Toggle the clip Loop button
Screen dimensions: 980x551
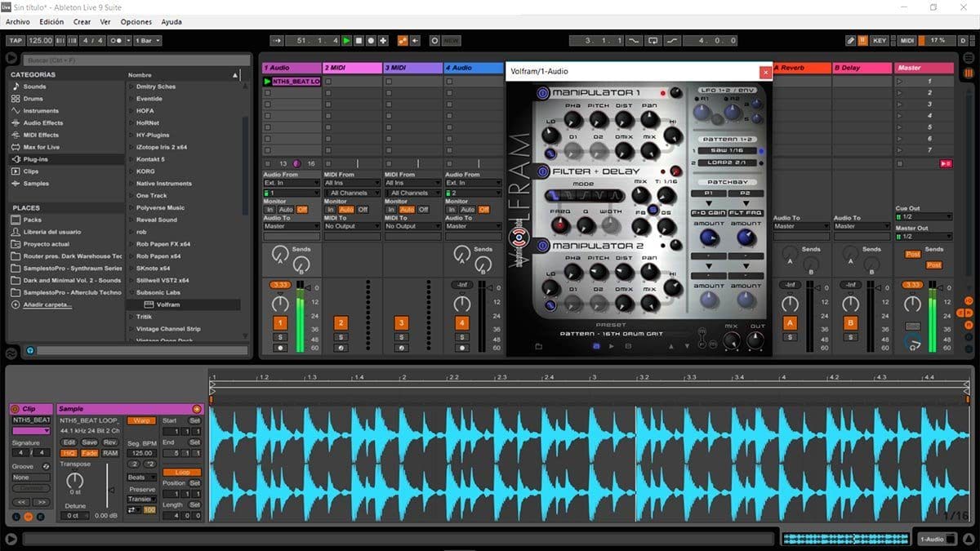click(181, 473)
